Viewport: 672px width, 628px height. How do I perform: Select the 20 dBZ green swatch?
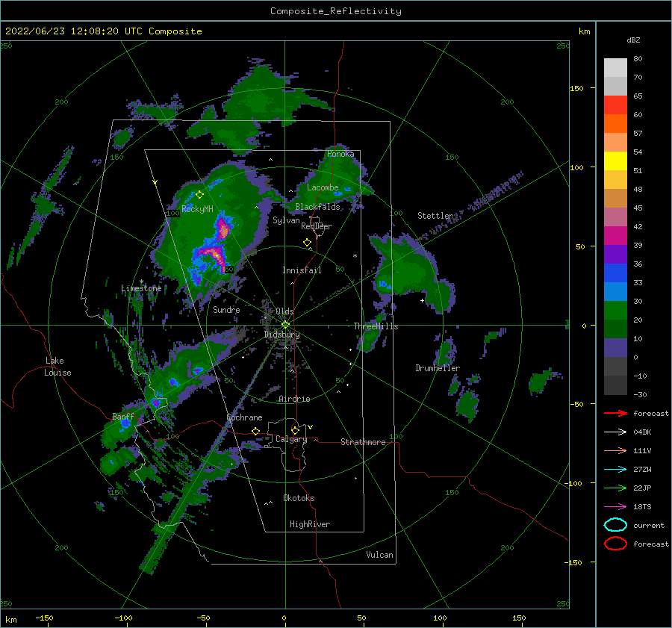coord(615,311)
